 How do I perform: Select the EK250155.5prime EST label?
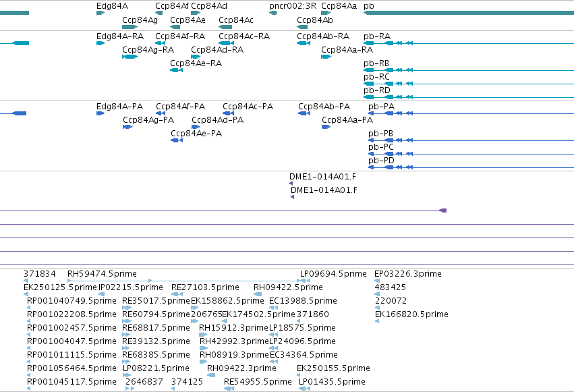pos(333,368)
